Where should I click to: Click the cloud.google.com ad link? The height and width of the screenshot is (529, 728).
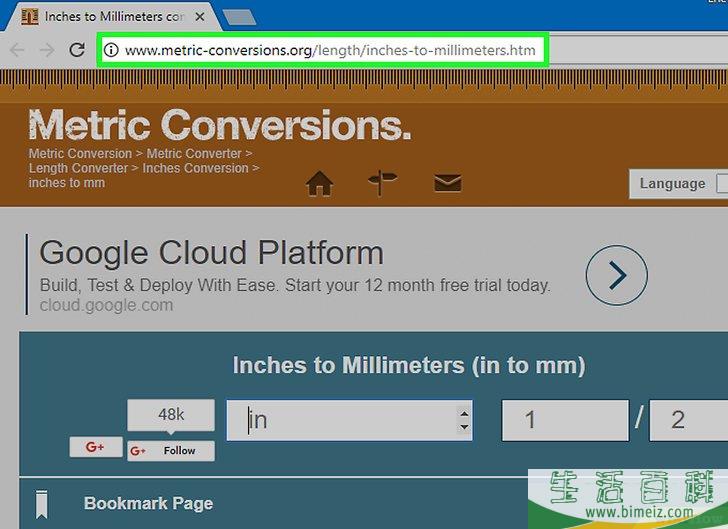click(106, 305)
